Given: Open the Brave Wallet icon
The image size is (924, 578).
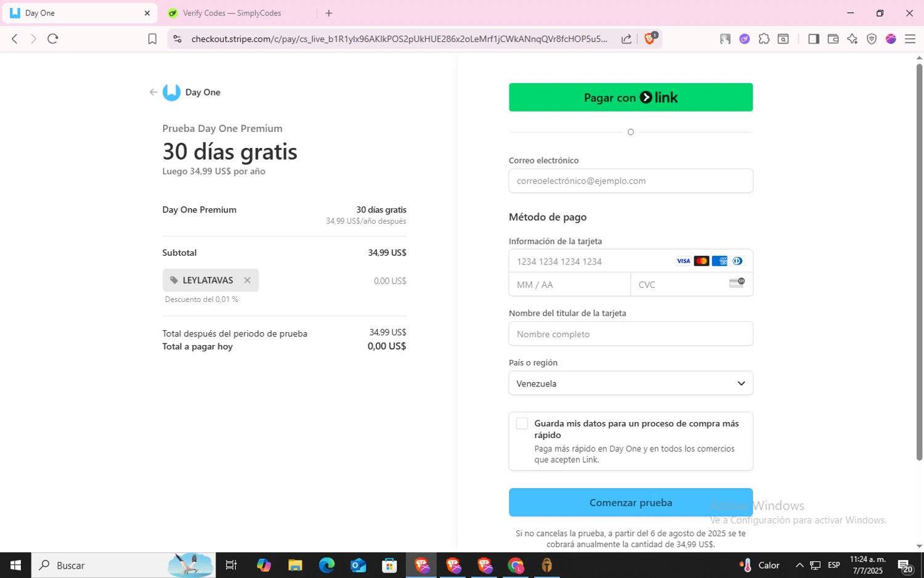Looking at the screenshot, I should tap(833, 39).
